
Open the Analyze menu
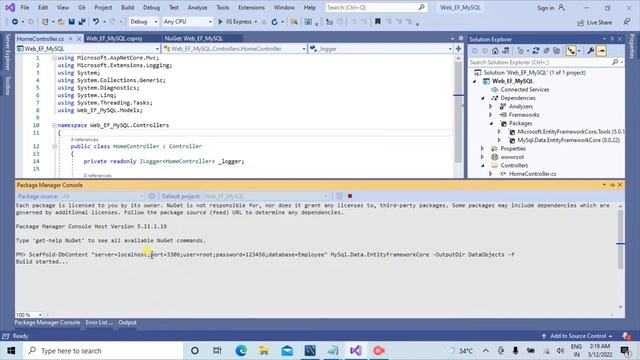click(x=197, y=7)
